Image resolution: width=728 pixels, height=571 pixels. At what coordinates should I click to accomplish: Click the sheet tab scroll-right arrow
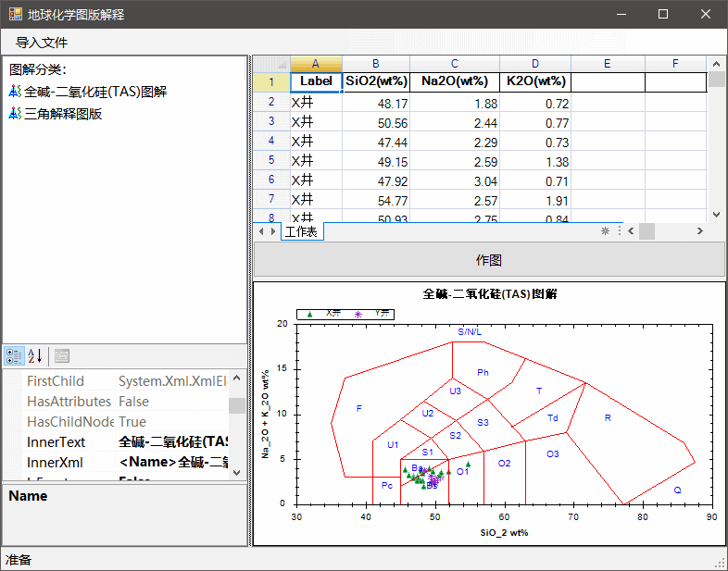tap(273, 231)
